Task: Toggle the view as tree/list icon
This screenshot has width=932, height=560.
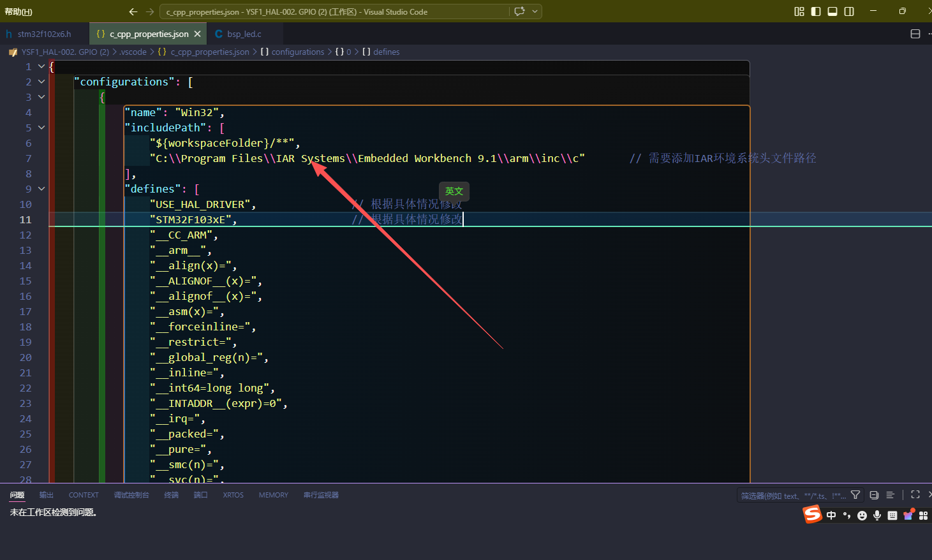Action: 891,495
